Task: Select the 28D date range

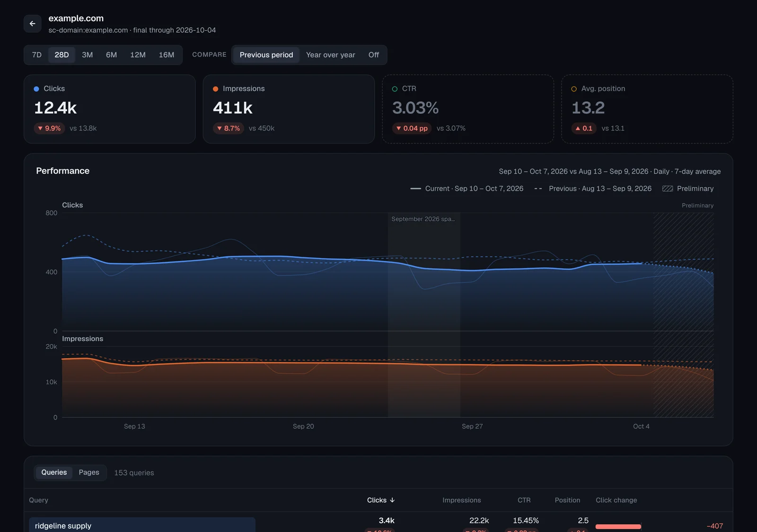Action: [62, 55]
